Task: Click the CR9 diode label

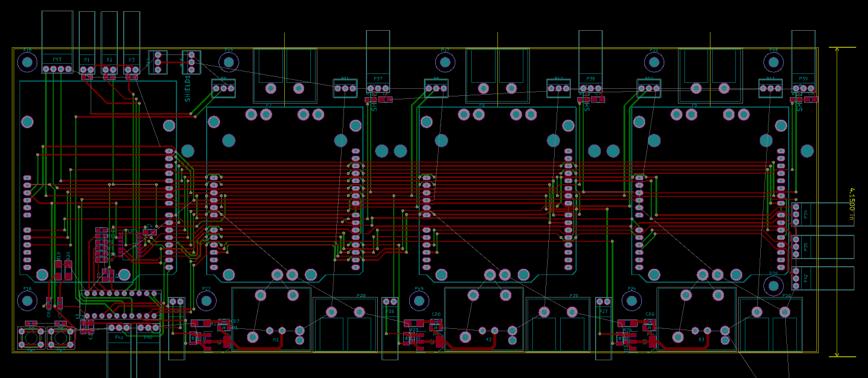Action: pos(650,315)
